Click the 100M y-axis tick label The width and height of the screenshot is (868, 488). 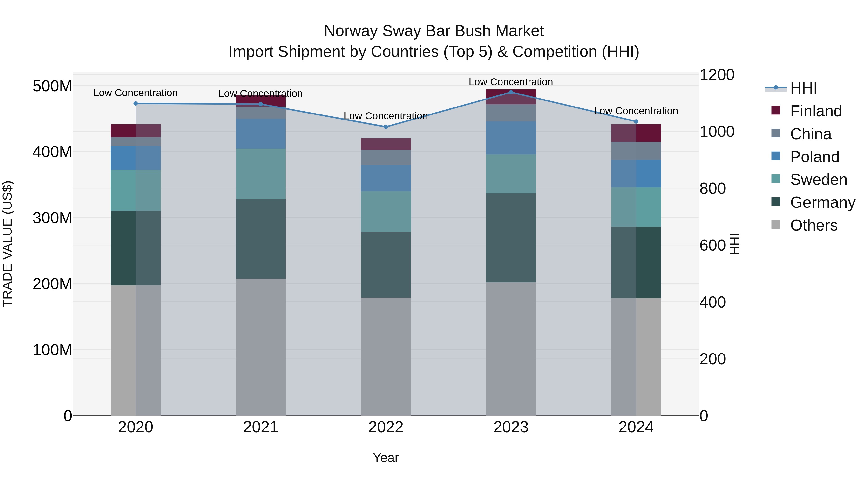[52, 350]
